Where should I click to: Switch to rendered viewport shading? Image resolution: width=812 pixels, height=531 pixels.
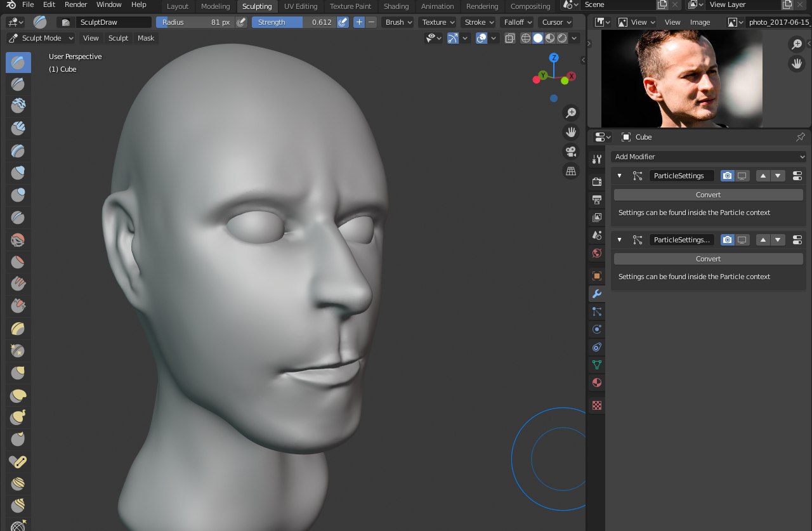pos(562,38)
